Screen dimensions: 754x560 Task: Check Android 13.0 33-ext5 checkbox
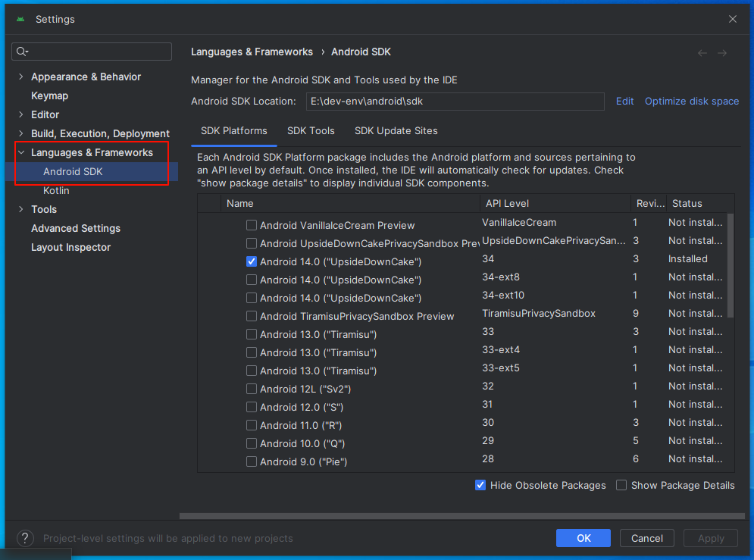point(251,371)
